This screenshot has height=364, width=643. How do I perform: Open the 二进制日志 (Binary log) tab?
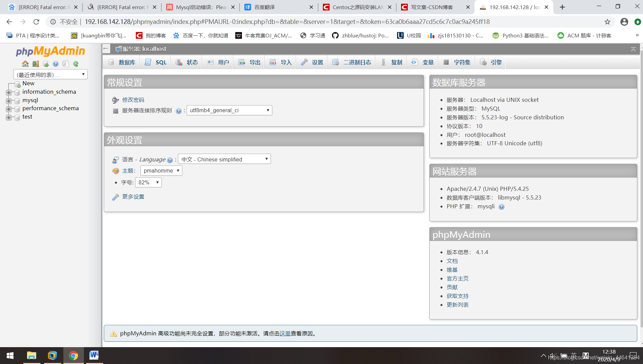tap(351, 62)
